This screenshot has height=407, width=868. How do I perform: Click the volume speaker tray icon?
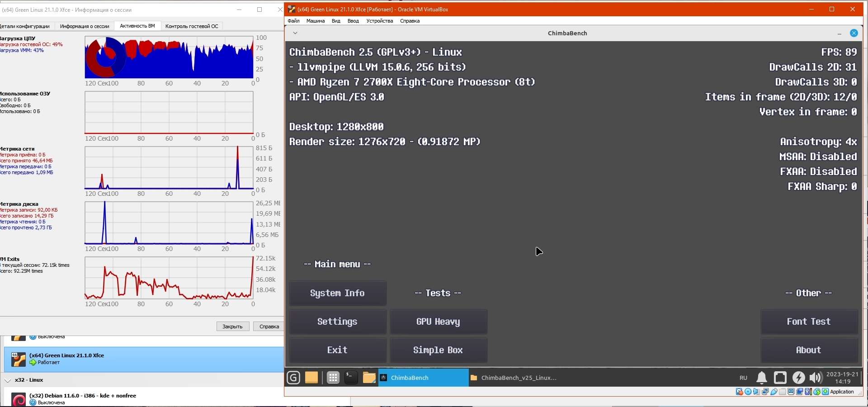click(x=816, y=378)
